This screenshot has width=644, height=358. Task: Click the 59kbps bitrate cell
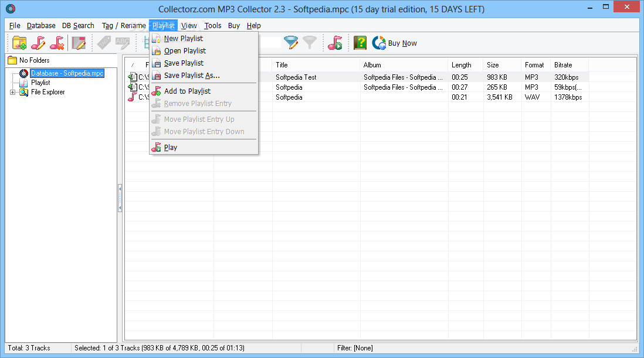(568, 87)
